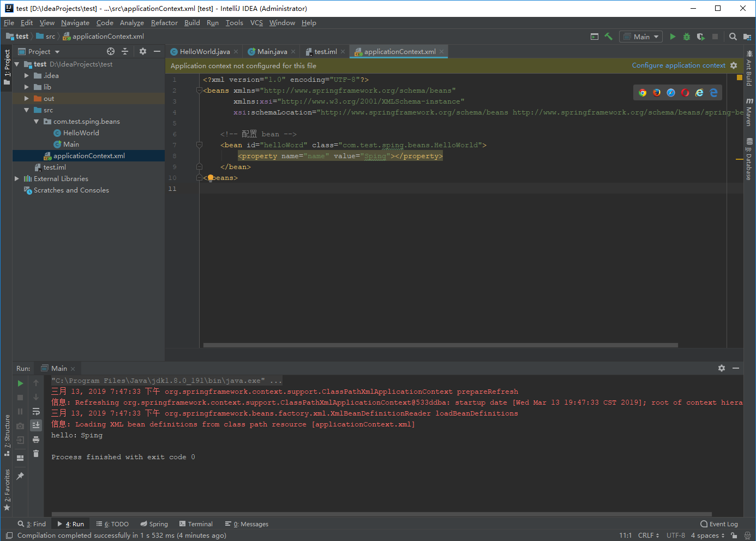Click the green Build Project hammer icon

point(609,37)
